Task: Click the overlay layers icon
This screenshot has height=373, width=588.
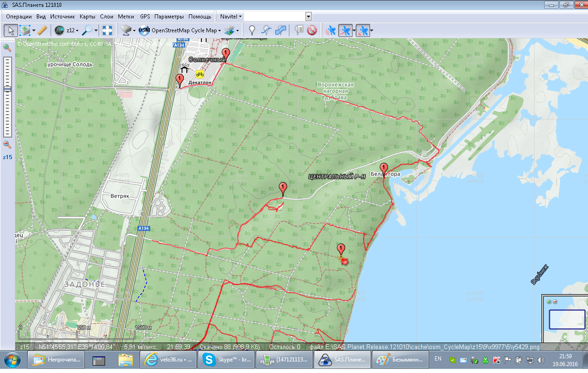Action: tap(229, 30)
